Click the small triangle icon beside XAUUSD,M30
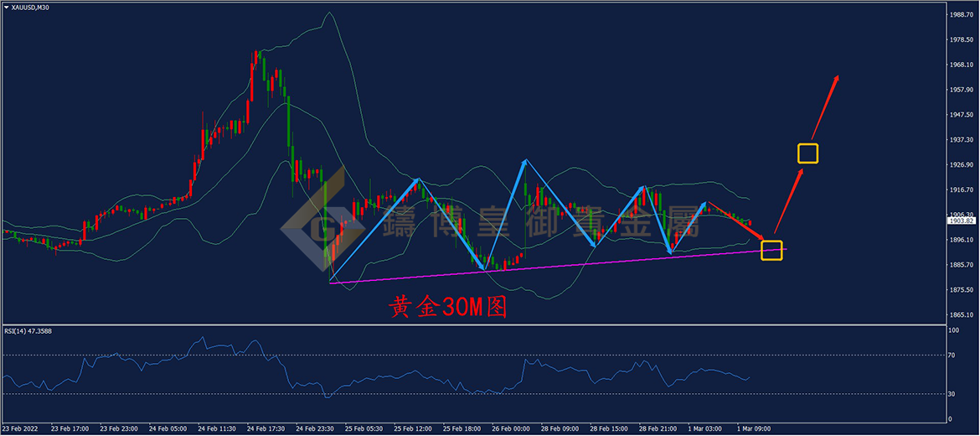Viewport: 980px width, 436px height. click(x=6, y=8)
